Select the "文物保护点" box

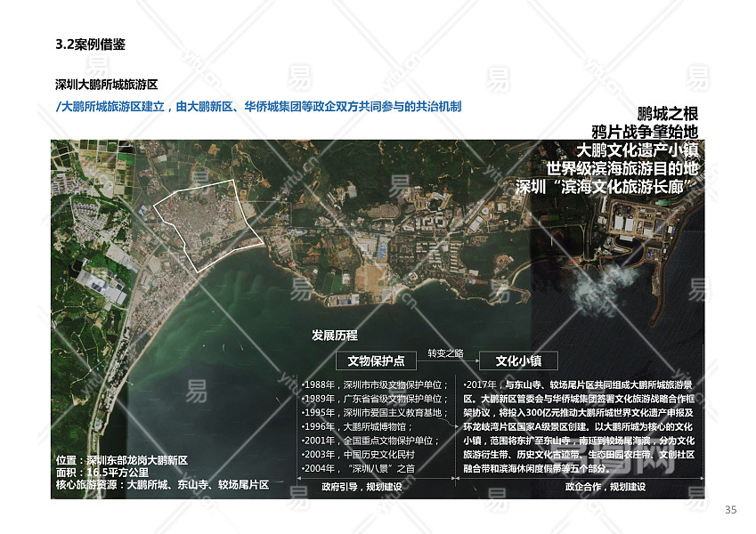click(x=376, y=360)
